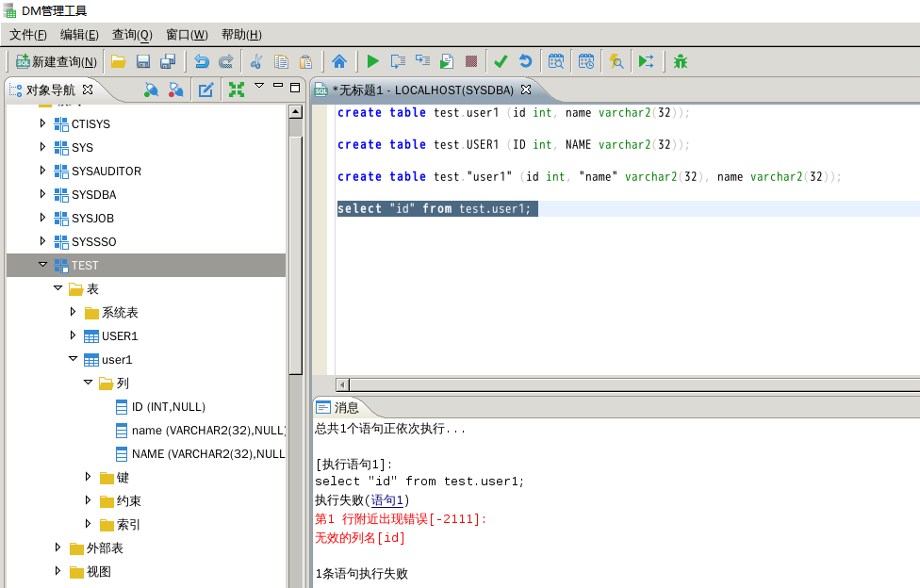Commit transaction with the green checkmark
Screen dimensions: 920x588
(501, 61)
